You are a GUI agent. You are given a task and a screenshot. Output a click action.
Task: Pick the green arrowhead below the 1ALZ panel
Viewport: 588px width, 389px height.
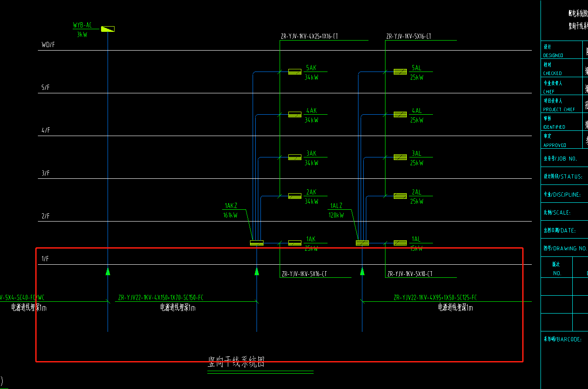362,272
